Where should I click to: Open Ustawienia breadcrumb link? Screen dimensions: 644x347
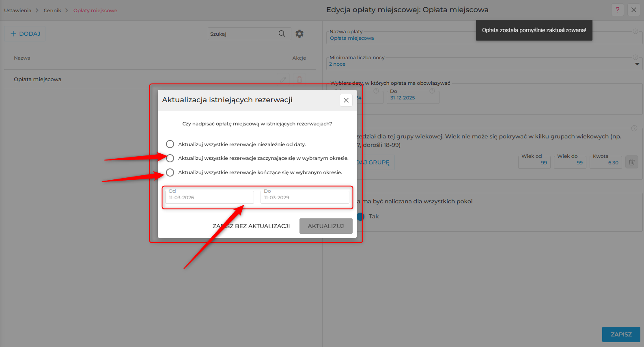[x=17, y=11]
